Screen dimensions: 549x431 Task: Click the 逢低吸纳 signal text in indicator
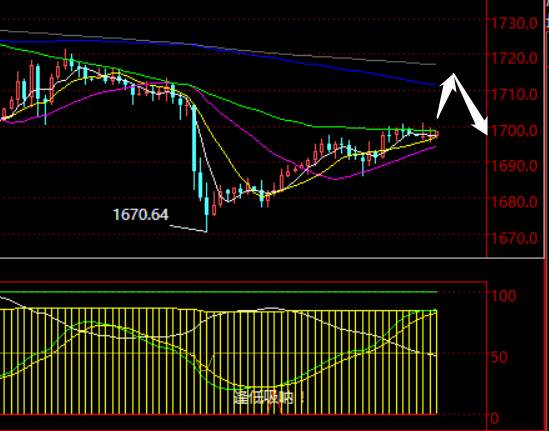268,398
